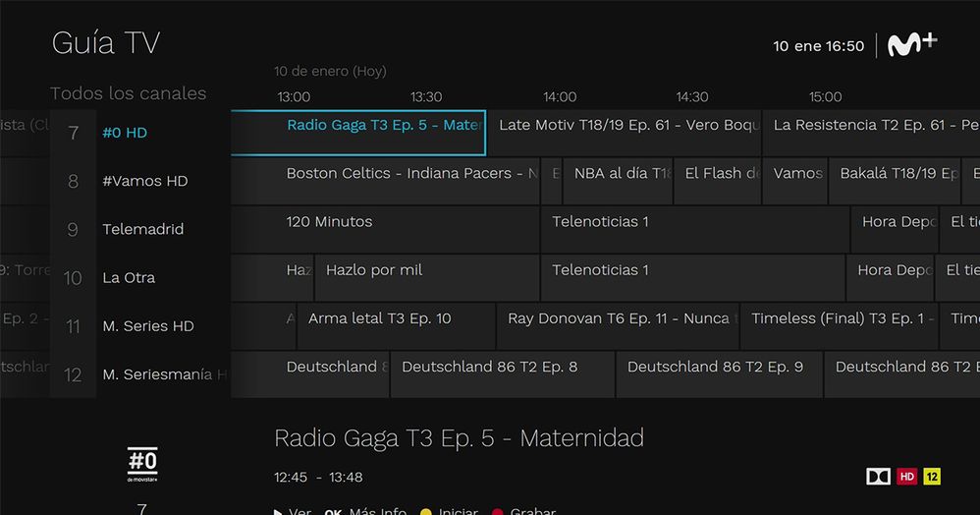
Task: Jump to the 14:00 time marker
Action: pyautogui.click(x=560, y=97)
